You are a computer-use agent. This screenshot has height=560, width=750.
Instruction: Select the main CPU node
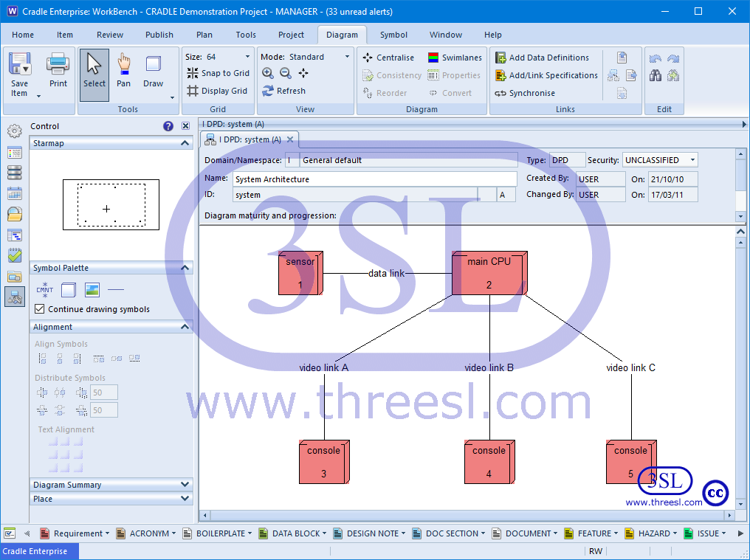tap(489, 273)
